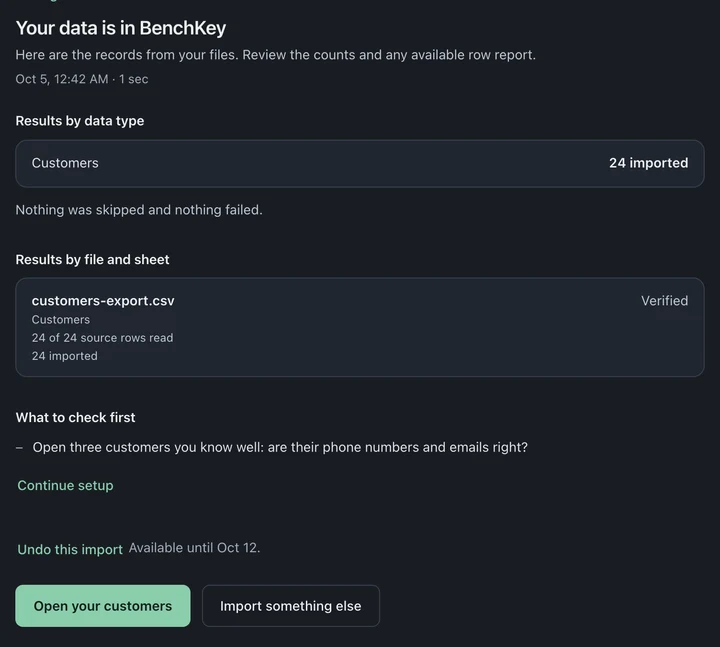Click the Oct 5, 12:42 AM timestamp

(62, 79)
